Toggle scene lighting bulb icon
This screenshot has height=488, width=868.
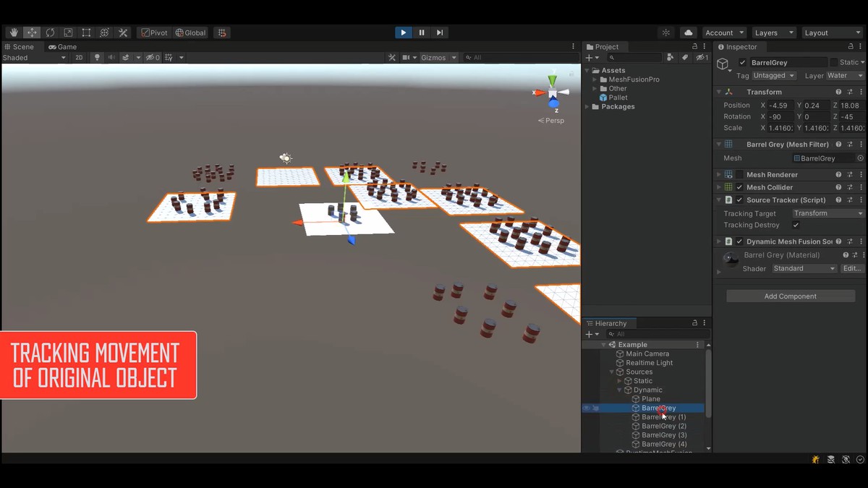(x=97, y=57)
